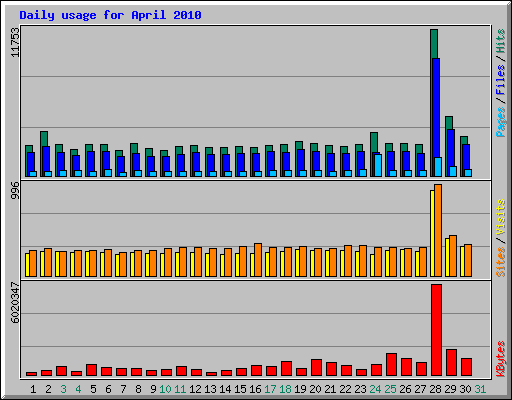Select the orange visits bar for day 28

(x=438, y=230)
